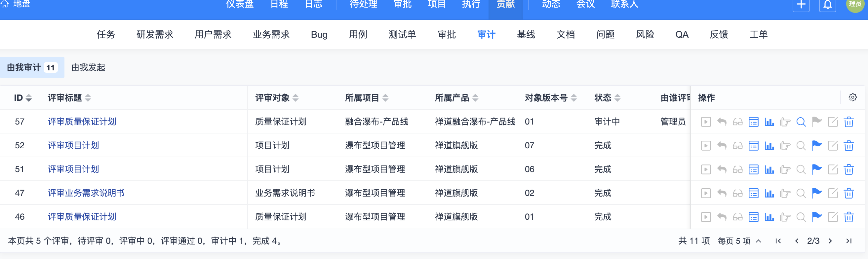This screenshot has width=868, height=259.
Task: Click the plus quick-create button
Action: point(801,5)
